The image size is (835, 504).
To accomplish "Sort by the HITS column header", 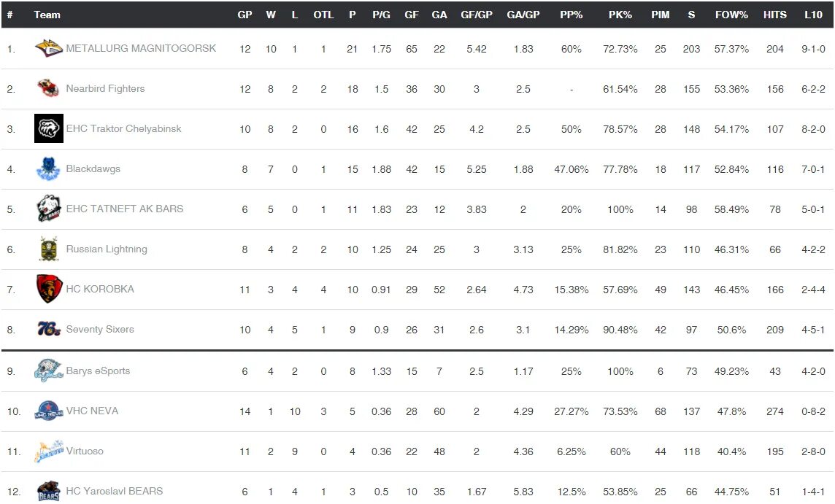I will (775, 15).
